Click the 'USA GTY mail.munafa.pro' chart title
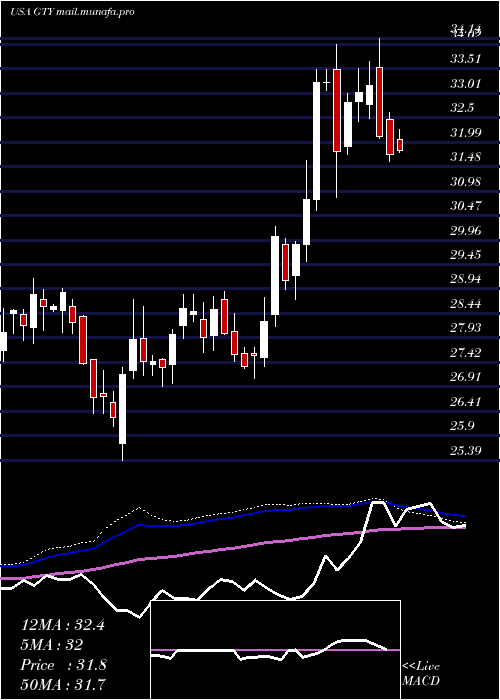The height and width of the screenshot is (700, 500). pyautogui.click(x=72, y=12)
